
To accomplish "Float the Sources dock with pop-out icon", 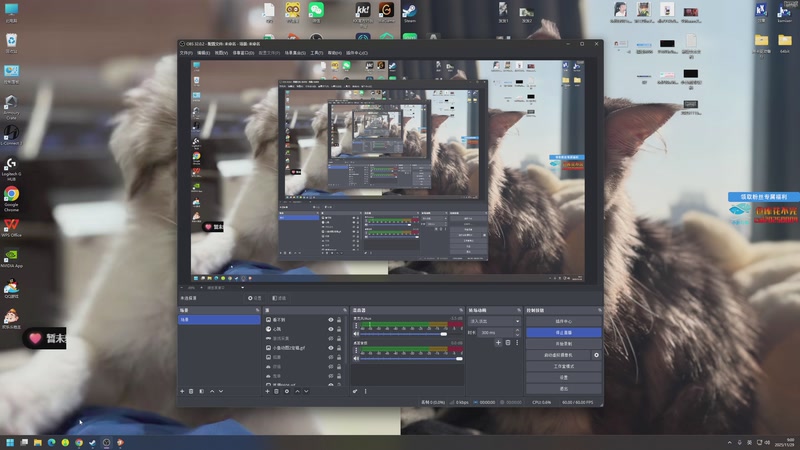I will [x=345, y=310].
